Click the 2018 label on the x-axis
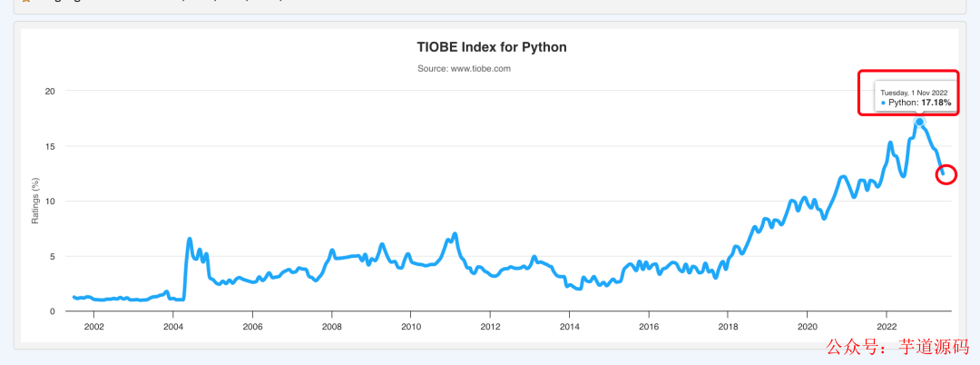This screenshot has width=980, height=365. [728, 327]
